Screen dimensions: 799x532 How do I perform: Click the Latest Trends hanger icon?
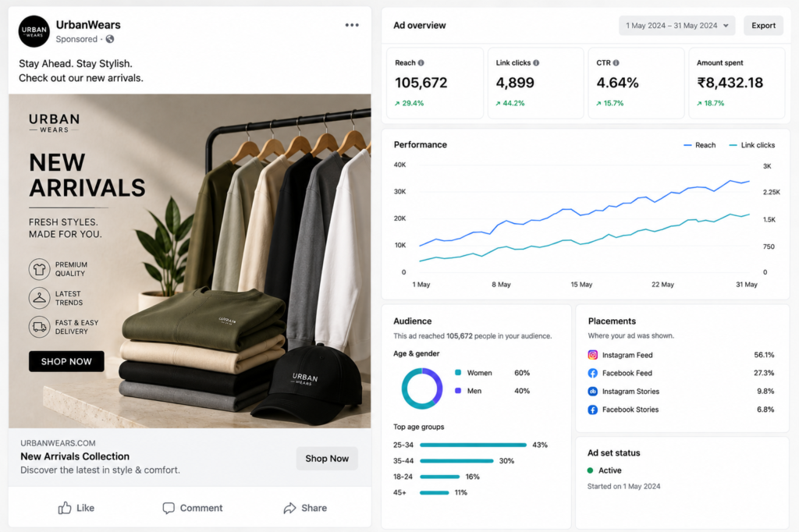point(39,298)
